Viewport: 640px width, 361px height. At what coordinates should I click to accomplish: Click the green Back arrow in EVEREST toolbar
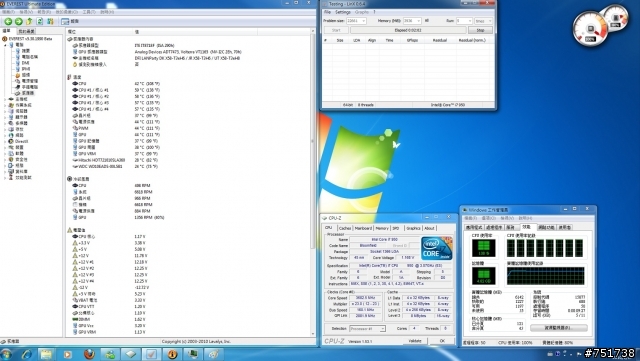click(x=8, y=22)
